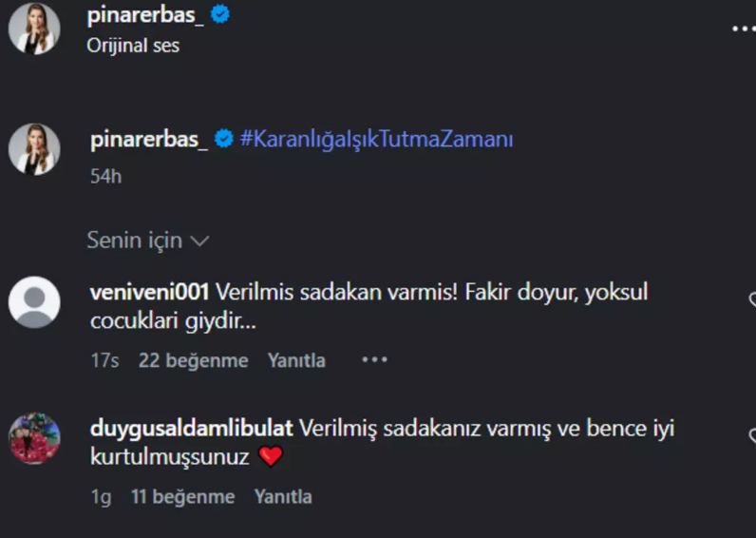This screenshot has width=756, height=538.
Task: Click the pinarerbas_ avatar in the header
Action: [x=34, y=29]
